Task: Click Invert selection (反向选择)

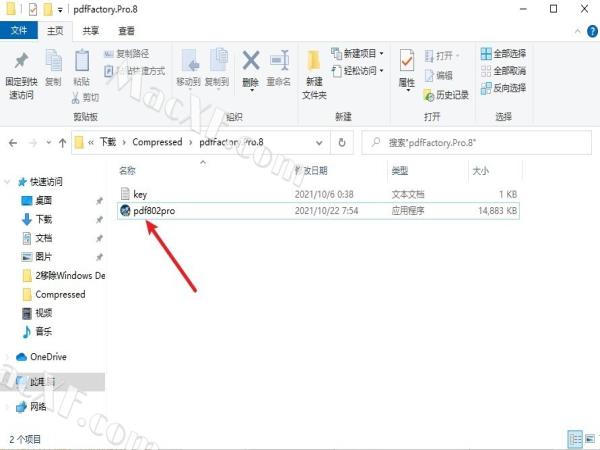Action: pos(504,88)
